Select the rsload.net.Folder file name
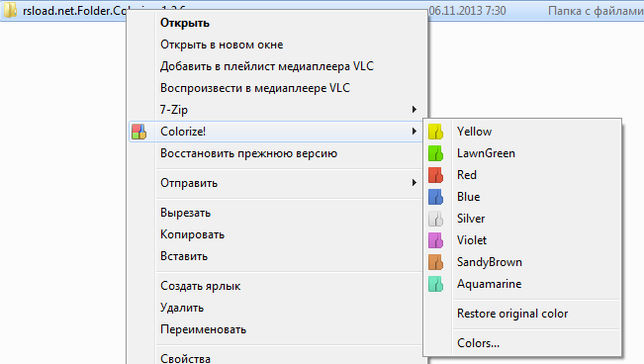 [x=74, y=10]
